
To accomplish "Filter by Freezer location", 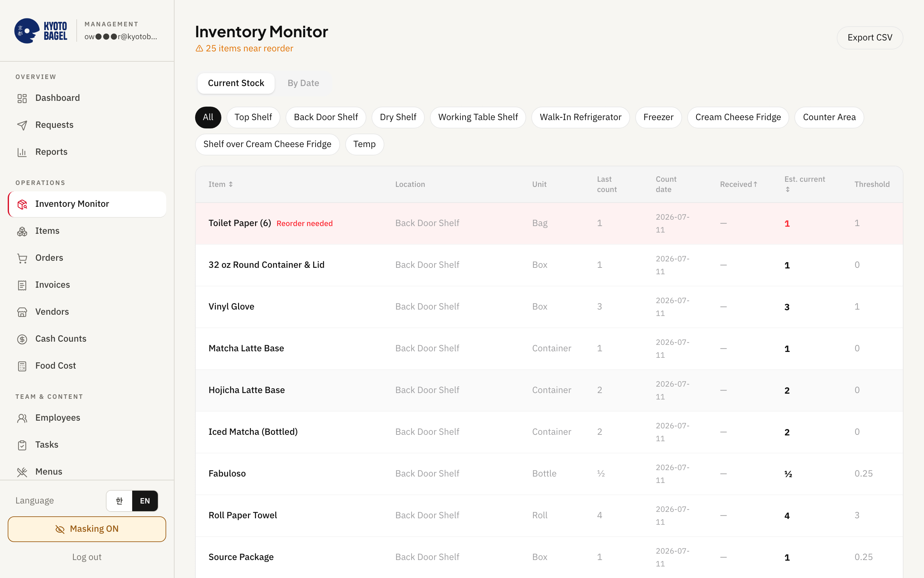I will pos(658,117).
